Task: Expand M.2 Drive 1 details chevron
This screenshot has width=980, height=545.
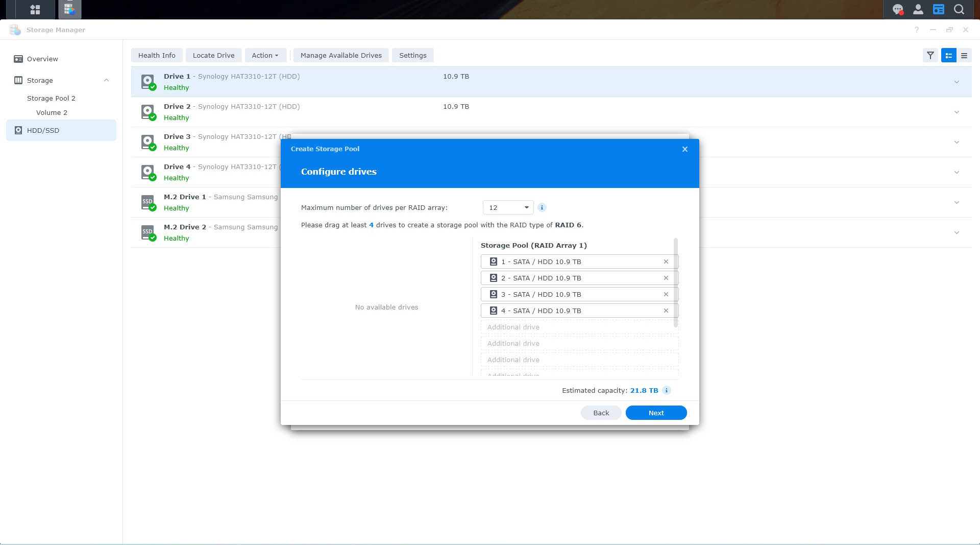Action: coord(957,202)
